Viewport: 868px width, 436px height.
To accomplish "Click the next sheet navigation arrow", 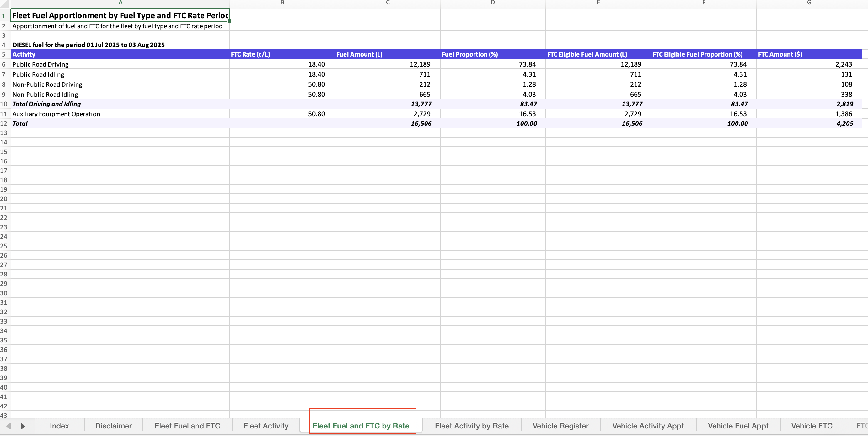I will [23, 426].
